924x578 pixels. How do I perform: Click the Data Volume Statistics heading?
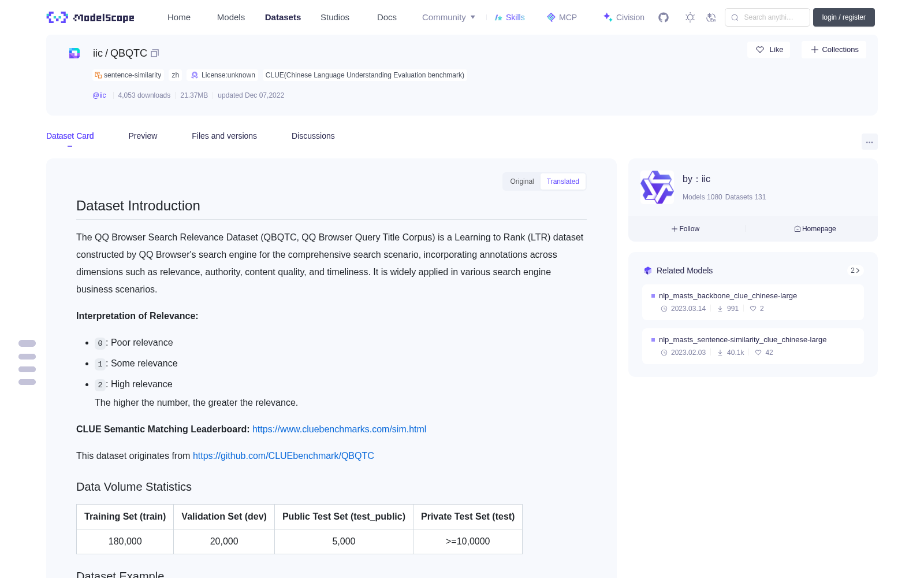134,487
